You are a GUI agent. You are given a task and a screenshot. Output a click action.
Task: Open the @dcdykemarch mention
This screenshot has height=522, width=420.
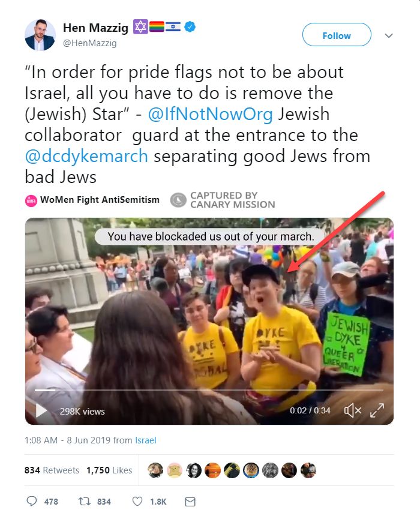click(86, 156)
